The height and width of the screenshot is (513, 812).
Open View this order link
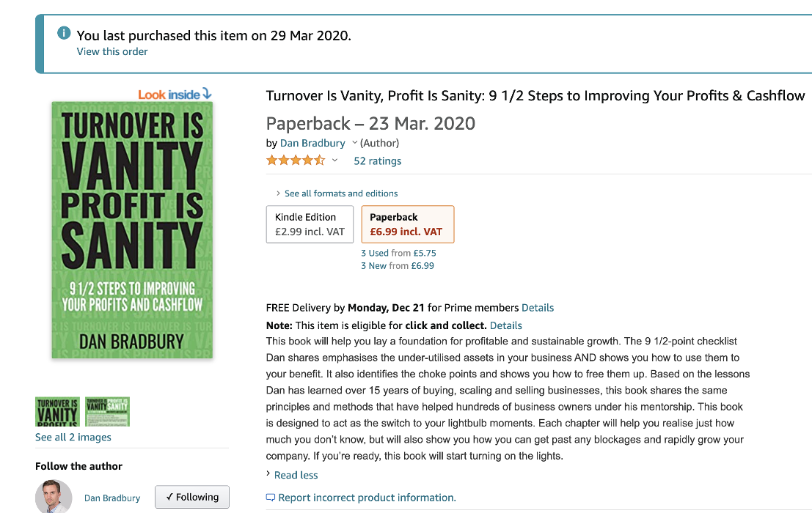point(112,51)
